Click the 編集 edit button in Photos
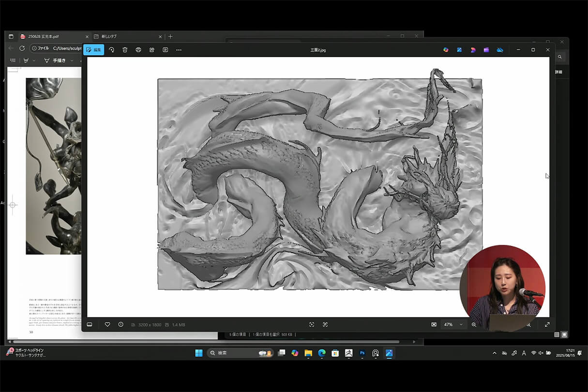588x392 pixels. point(93,50)
